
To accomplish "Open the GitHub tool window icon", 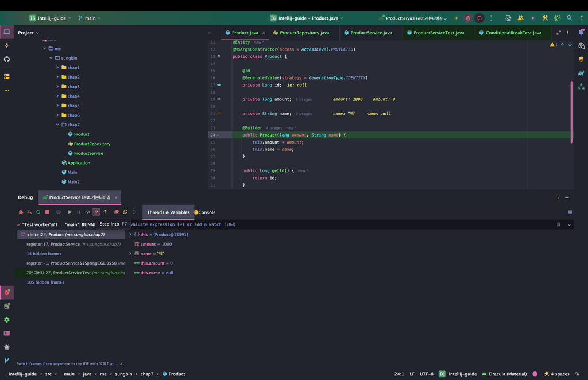I will 7,59.
